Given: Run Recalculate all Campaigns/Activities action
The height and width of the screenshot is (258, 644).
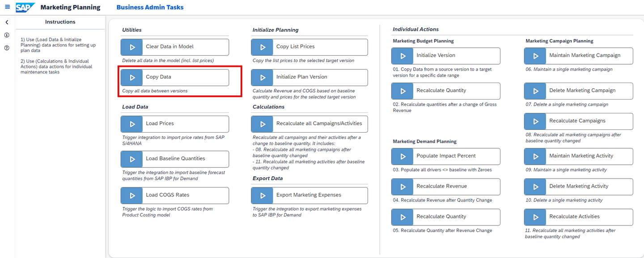Looking at the screenshot, I should point(309,124).
